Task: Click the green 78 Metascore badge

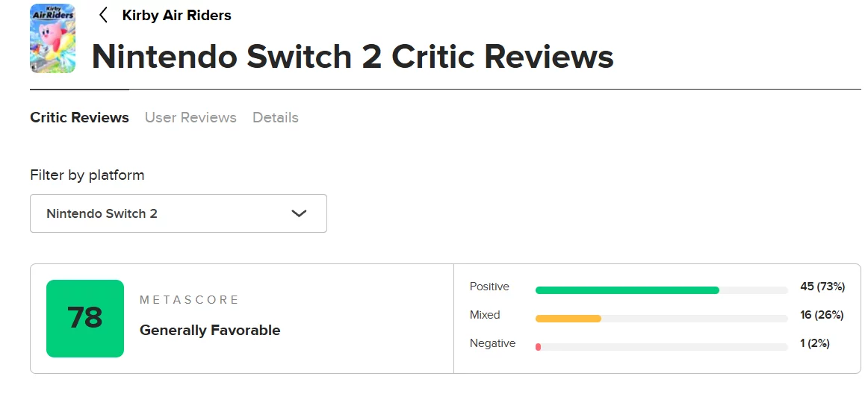Action: click(x=85, y=319)
